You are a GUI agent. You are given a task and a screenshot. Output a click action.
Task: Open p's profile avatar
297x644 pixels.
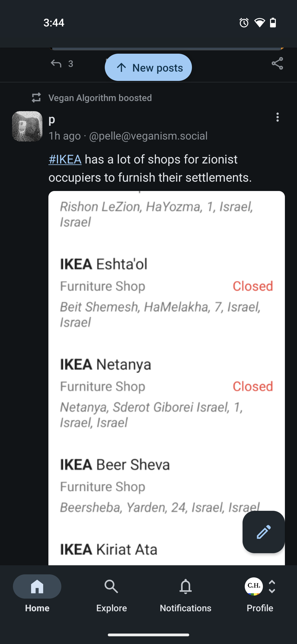[x=27, y=126]
